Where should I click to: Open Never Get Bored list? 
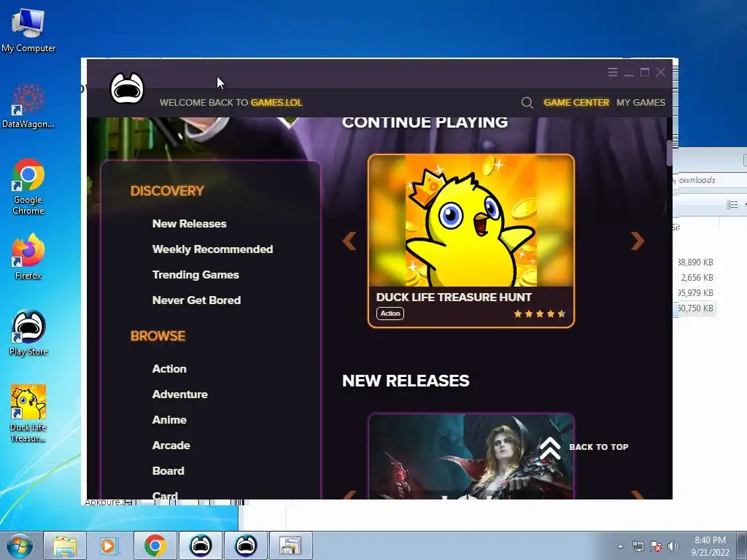196,300
